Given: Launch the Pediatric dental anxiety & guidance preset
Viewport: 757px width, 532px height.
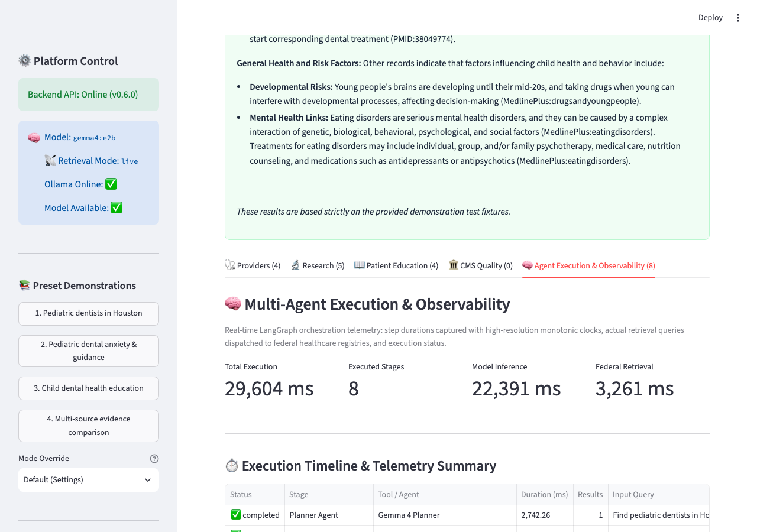Looking at the screenshot, I should coord(89,351).
